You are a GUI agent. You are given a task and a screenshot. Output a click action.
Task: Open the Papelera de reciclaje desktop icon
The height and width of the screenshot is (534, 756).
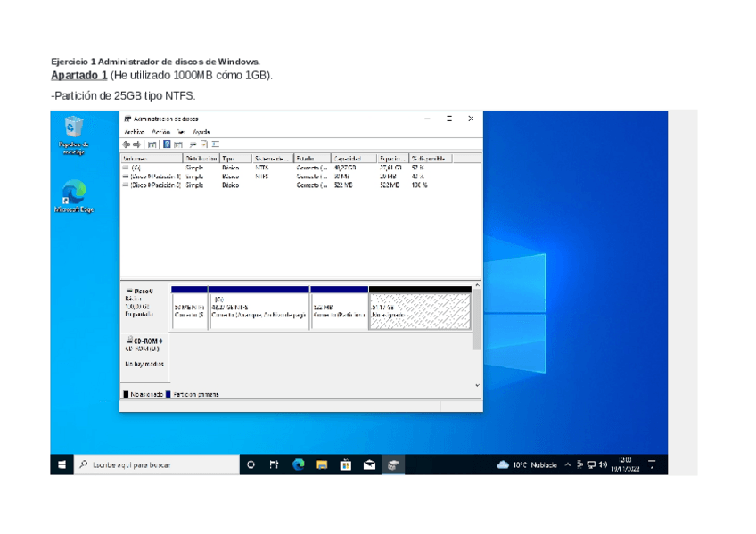coord(73,128)
